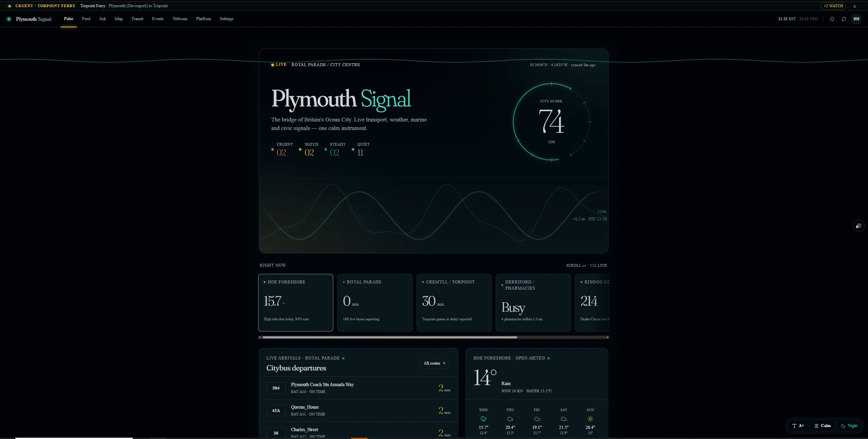Switch to the Feed tab
868x439 pixels.
click(x=86, y=19)
